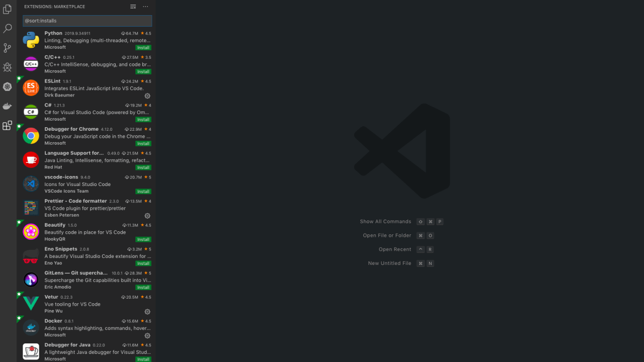Click the vscode-icons extension logo
644x362 pixels.
coord(31,184)
